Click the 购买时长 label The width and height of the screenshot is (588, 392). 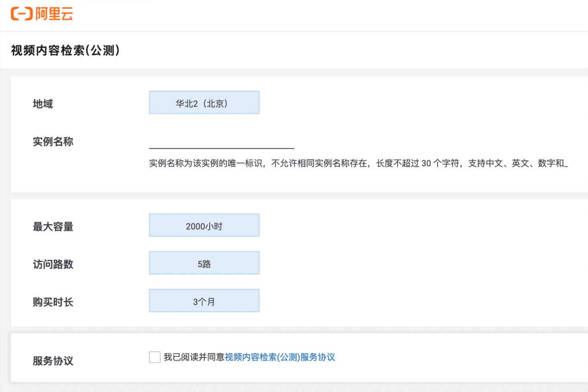[53, 302]
